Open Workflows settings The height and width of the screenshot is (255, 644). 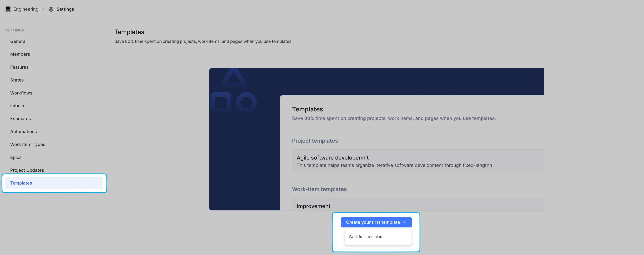click(x=21, y=93)
